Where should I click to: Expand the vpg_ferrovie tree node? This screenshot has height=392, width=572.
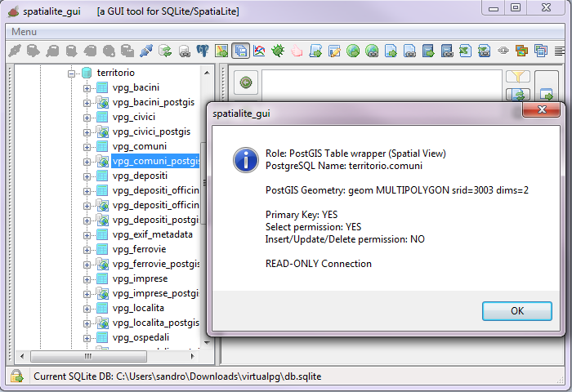87,250
